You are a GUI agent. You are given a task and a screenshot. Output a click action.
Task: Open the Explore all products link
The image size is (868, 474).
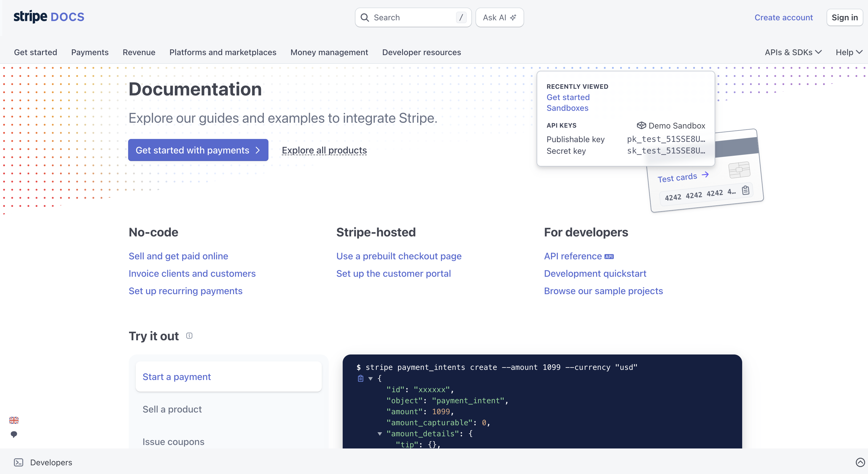pos(324,150)
